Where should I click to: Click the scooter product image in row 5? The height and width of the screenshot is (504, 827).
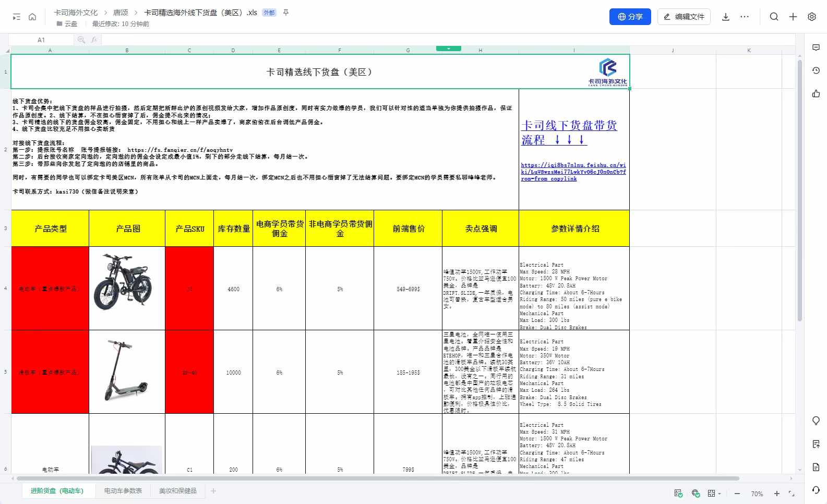point(126,370)
